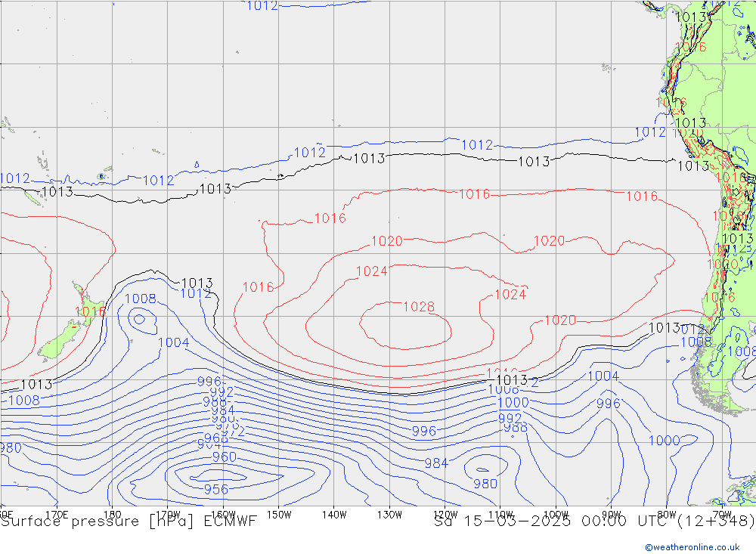The width and height of the screenshot is (756, 554).
Task: Select the 140W longitude axis label
Action: coord(334,515)
